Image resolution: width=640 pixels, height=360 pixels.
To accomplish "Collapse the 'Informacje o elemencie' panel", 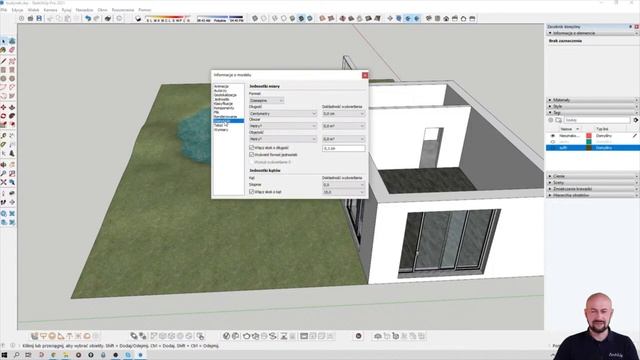I will click(592, 33).
